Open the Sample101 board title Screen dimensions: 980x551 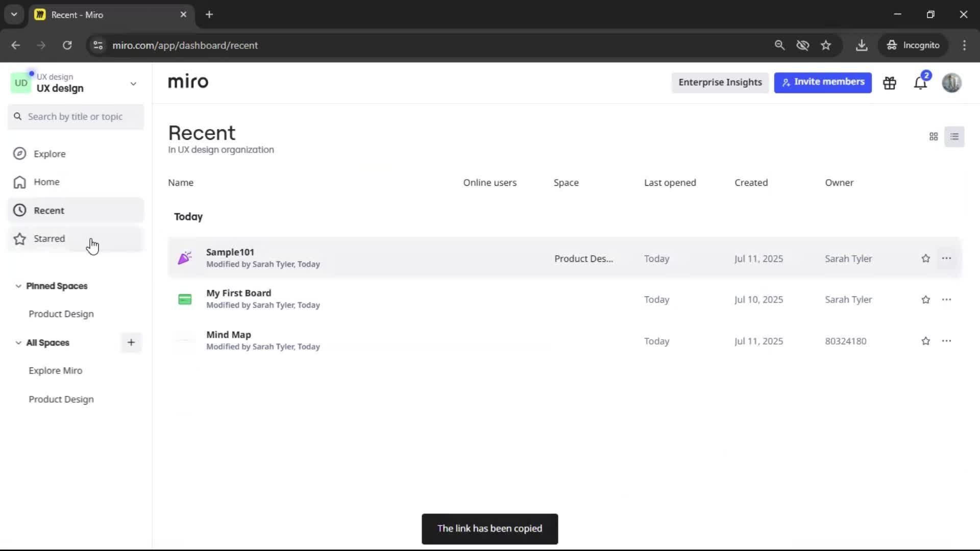[230, 252]
